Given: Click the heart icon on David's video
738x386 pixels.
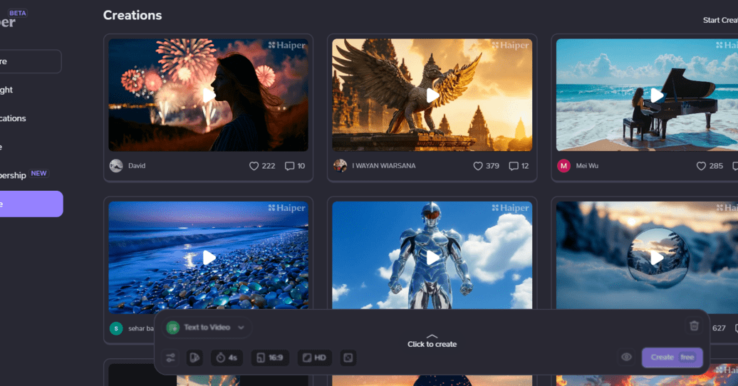Looking at the screenshot, I should coord(254,166).
